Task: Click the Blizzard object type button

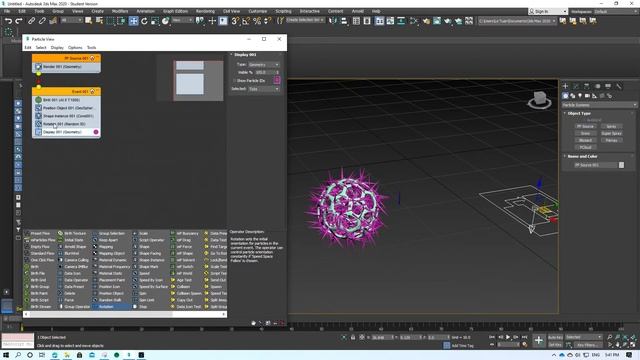Action: (585, 140)
